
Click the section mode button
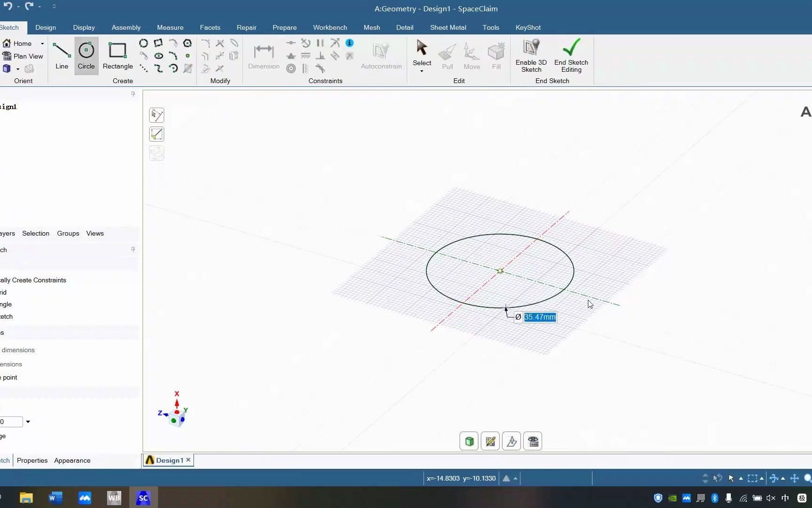click(511, 441)
